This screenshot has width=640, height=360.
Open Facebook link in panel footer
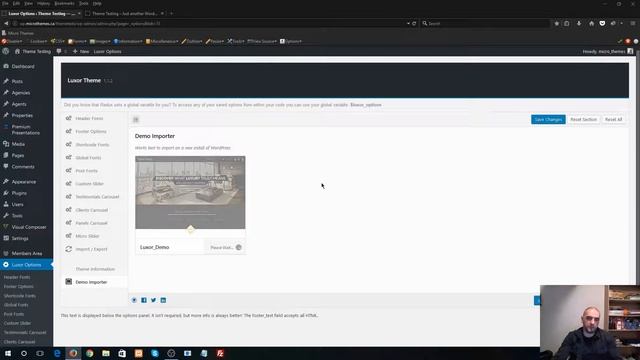pos(144,300)
